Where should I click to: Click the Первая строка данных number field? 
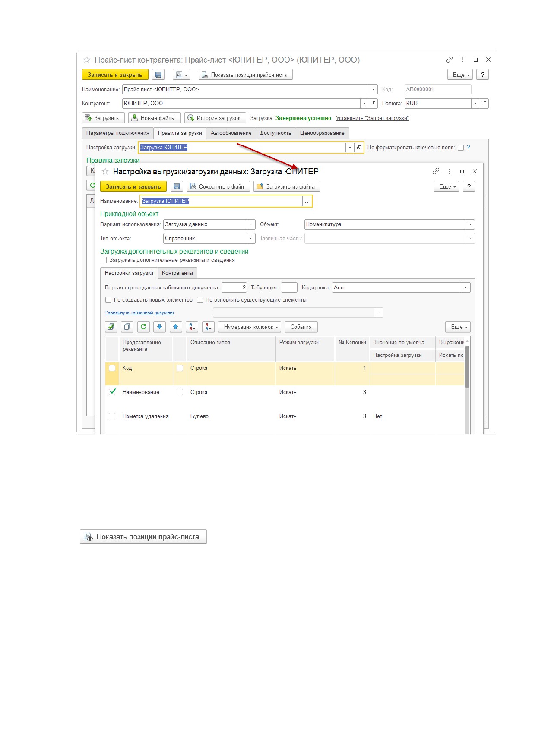234,287
